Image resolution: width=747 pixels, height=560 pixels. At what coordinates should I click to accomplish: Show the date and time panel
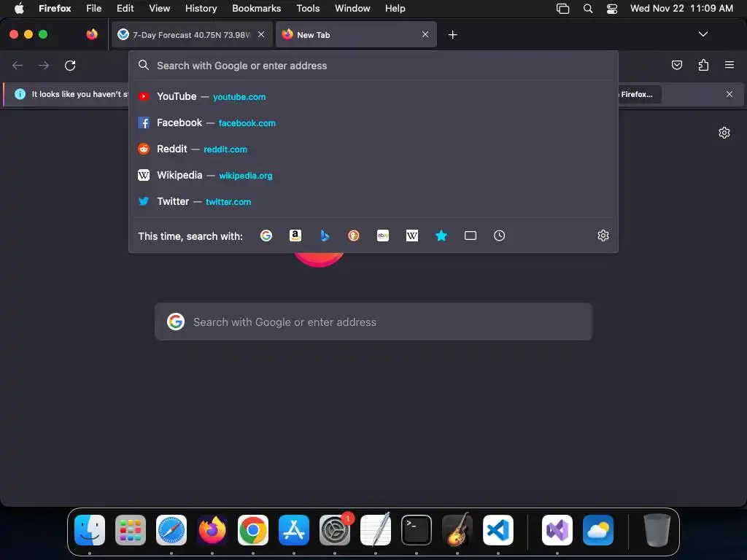681,8
